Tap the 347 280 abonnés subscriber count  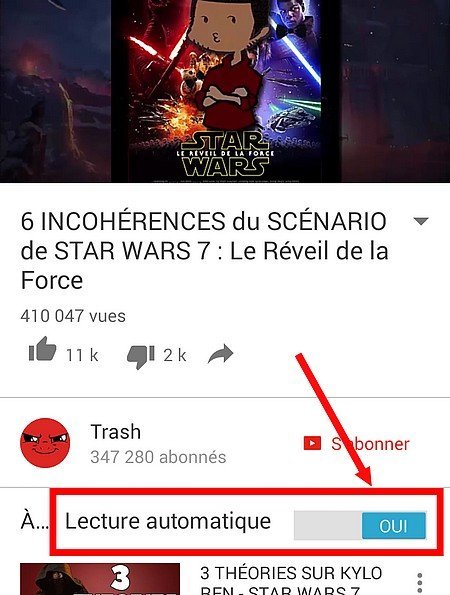158,457
